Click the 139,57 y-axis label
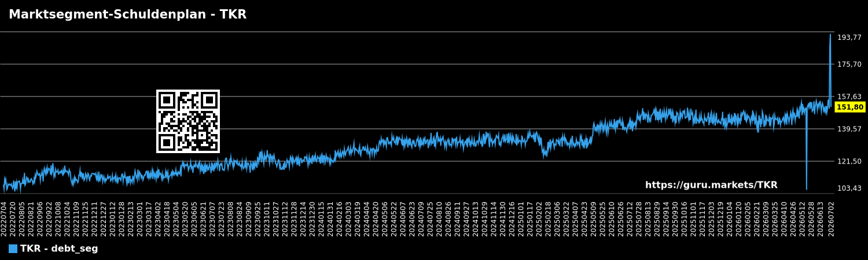The image size is (868, 260). click(849, 129)
